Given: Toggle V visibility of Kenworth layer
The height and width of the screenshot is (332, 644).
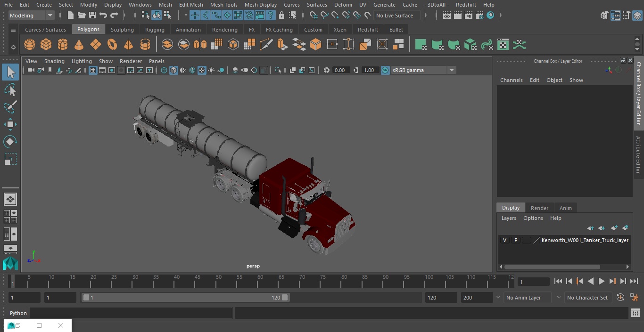Looking at the screenshot, I should [504, 240].
